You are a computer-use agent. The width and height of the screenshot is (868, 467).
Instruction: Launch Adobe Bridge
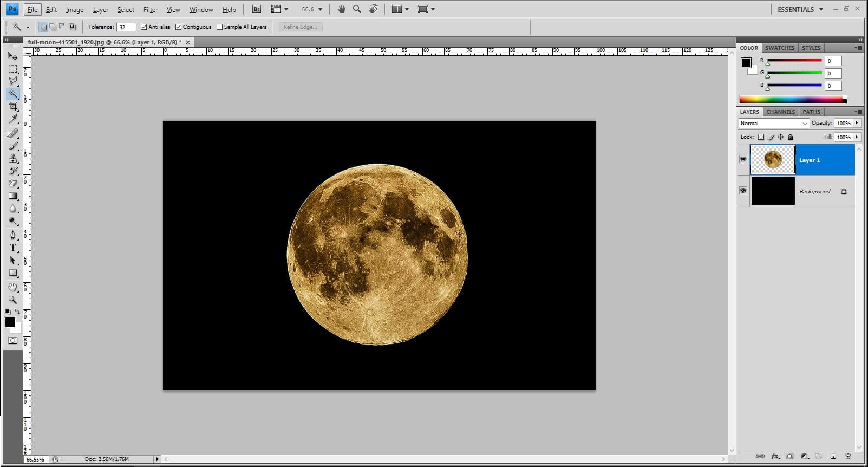257,9
